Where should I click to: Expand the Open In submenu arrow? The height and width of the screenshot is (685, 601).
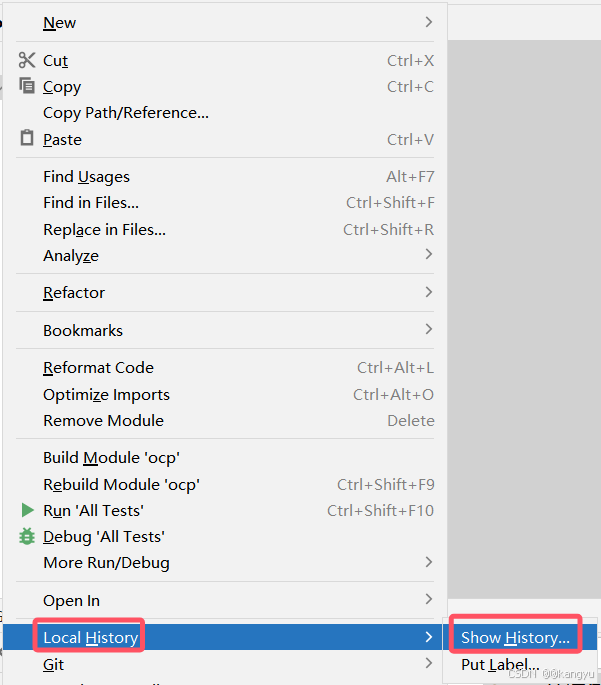pyautogui.click(x=428, y=599)
